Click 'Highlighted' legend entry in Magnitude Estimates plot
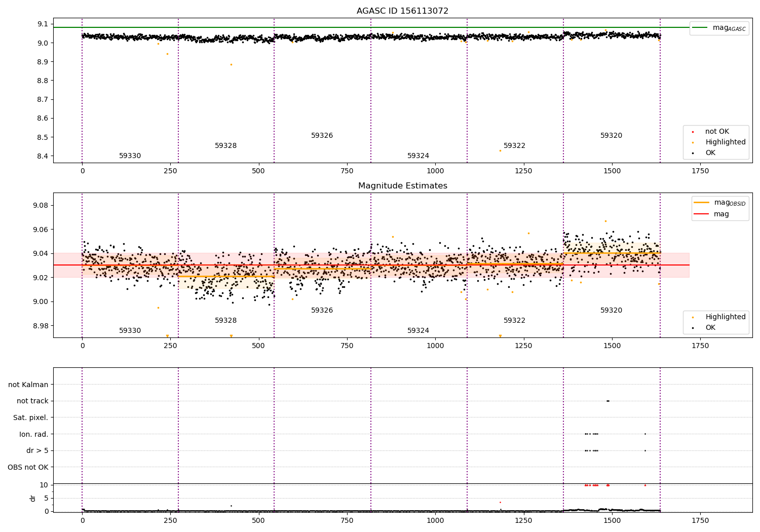 pyautogui.click(x=725, y=317)
